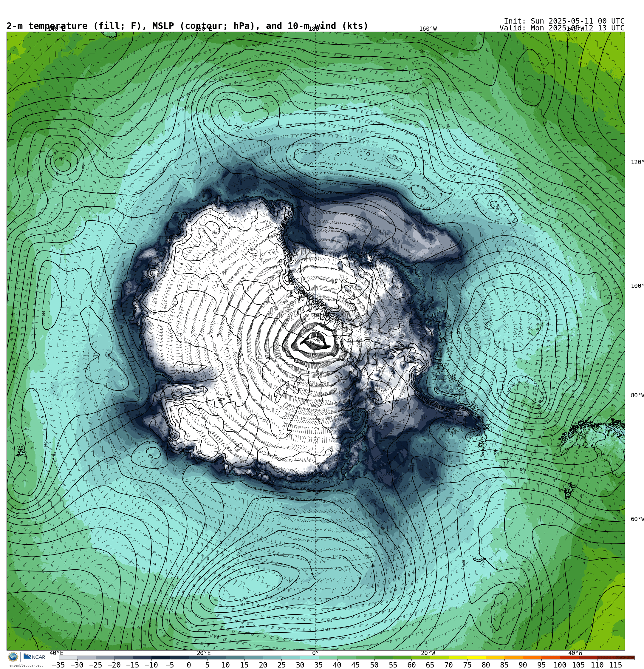The height and width of the screenshot is (669, 644).
Task: Click the colorbar swatch between -10 and -5
Action: (x=161, y=657)
